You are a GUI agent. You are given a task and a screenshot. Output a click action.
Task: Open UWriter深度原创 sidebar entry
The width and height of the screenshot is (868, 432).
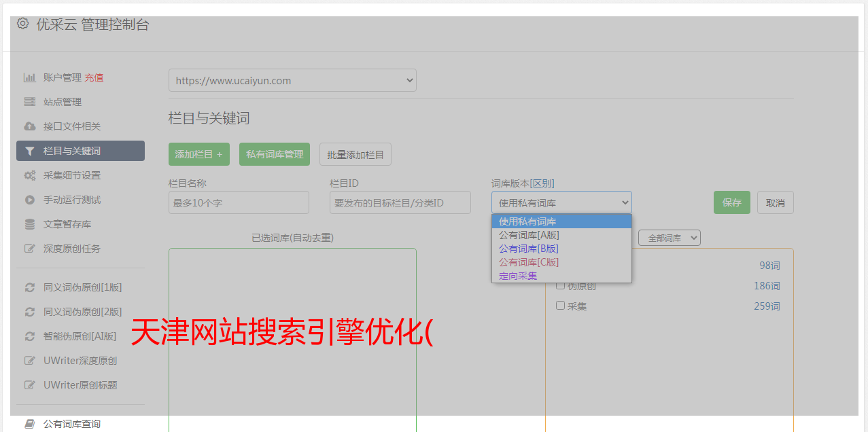tap(80, 361)
